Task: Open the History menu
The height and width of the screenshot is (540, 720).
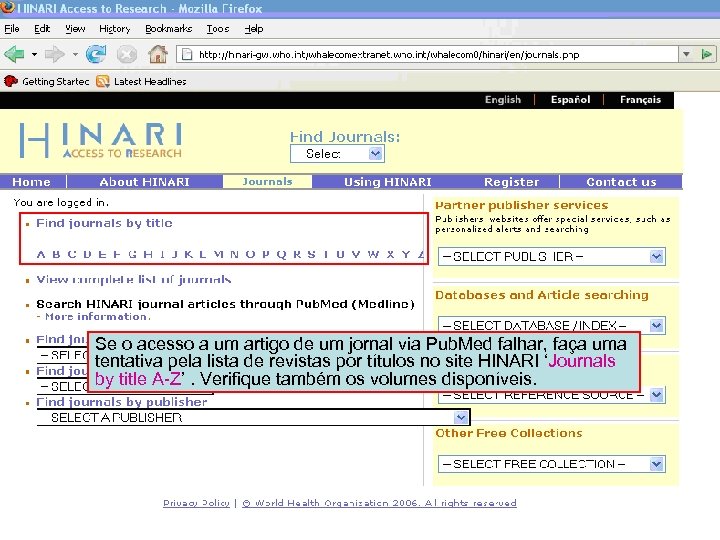Action: pos(115,29)
